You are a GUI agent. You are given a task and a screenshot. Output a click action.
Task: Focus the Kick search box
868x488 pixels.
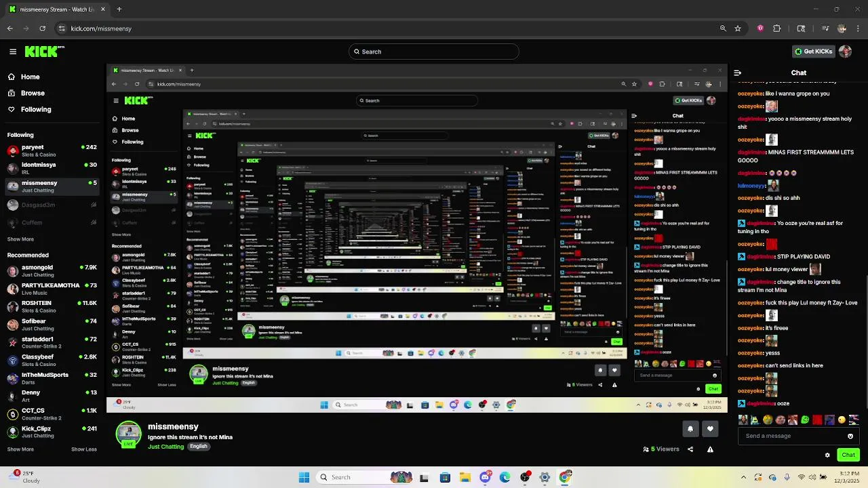pyautogui.click(x=434, y=52)
